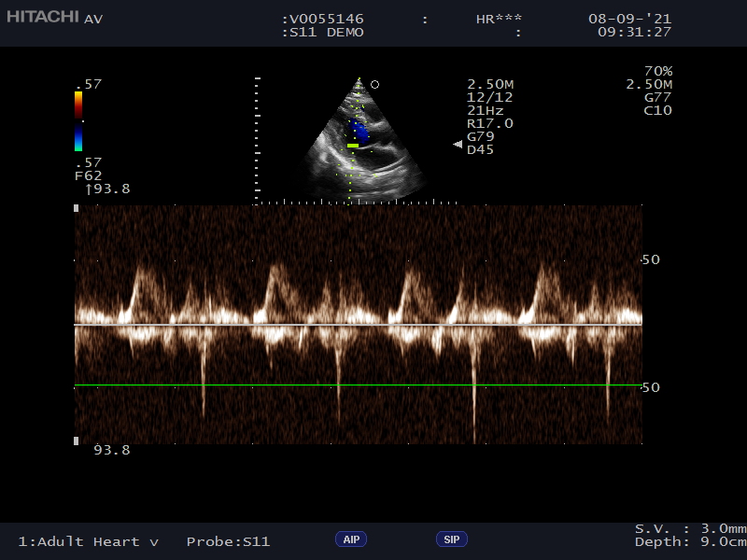The height and width of the screenshot is (560, 747).
Task: Click the probe orientation circle marker
Action: pos(374,84)
